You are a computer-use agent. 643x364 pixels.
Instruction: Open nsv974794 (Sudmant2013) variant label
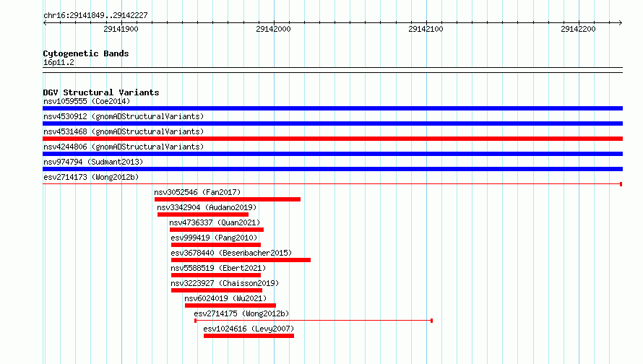pyautogui.click(x=93, y=162)
